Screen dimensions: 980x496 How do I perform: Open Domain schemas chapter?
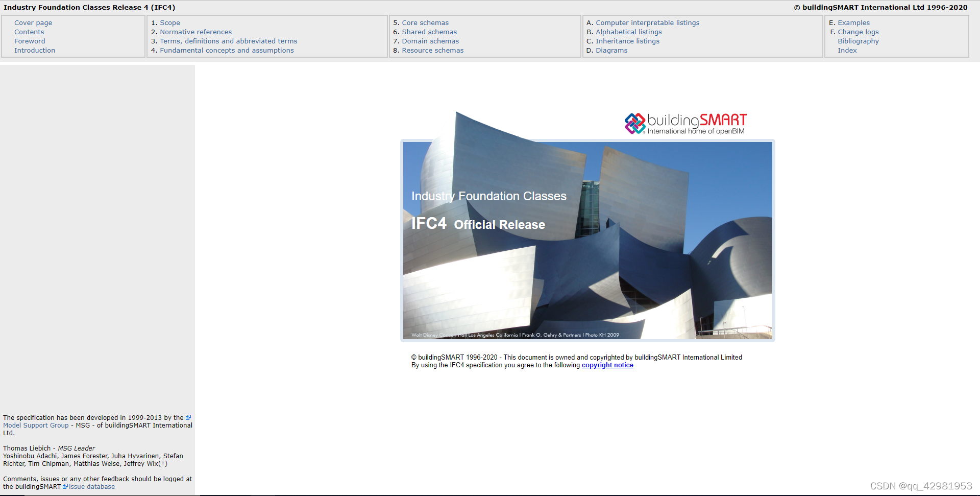(430, 41)
